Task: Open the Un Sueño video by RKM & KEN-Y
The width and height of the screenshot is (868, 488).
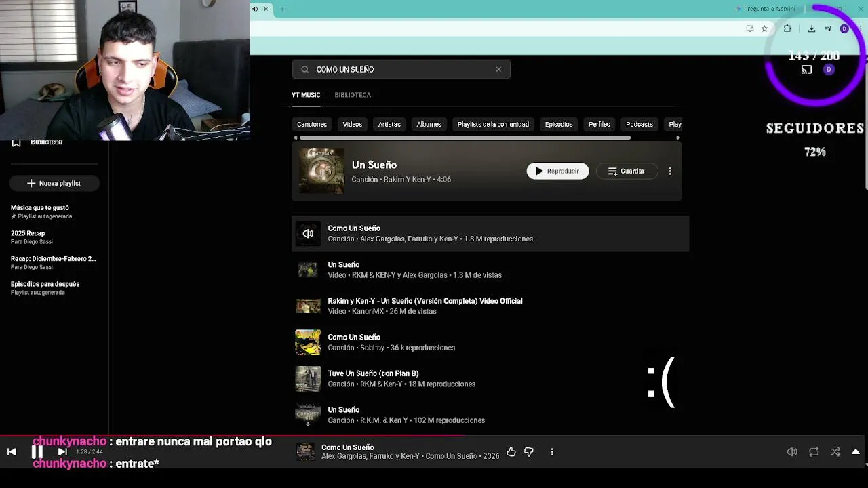Action: click(490, 270)
